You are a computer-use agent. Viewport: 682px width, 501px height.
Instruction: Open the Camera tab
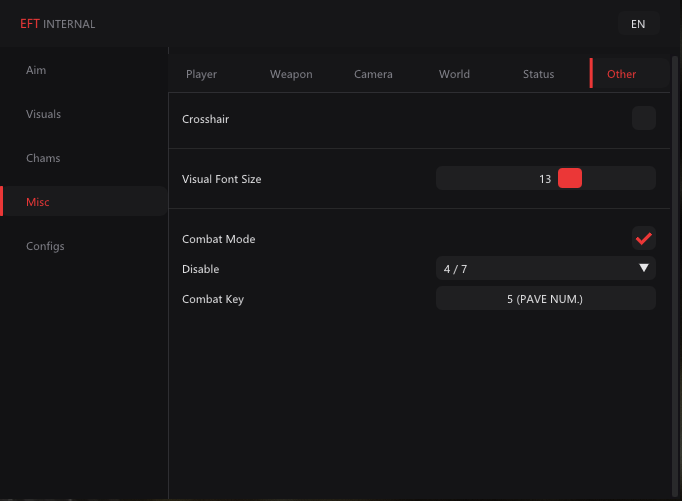(x=373, y=74)
